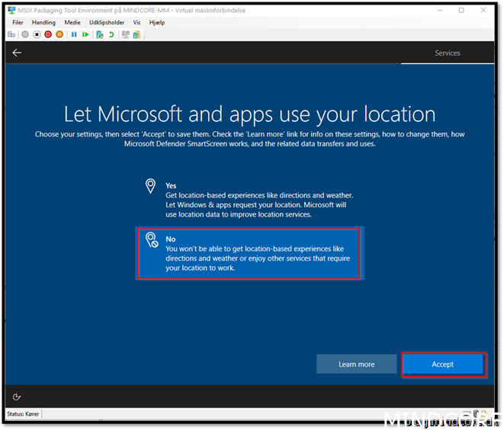Viewport: 504px width, 430px height.
Task: Click the Learn more button
Action: point(356,364)
